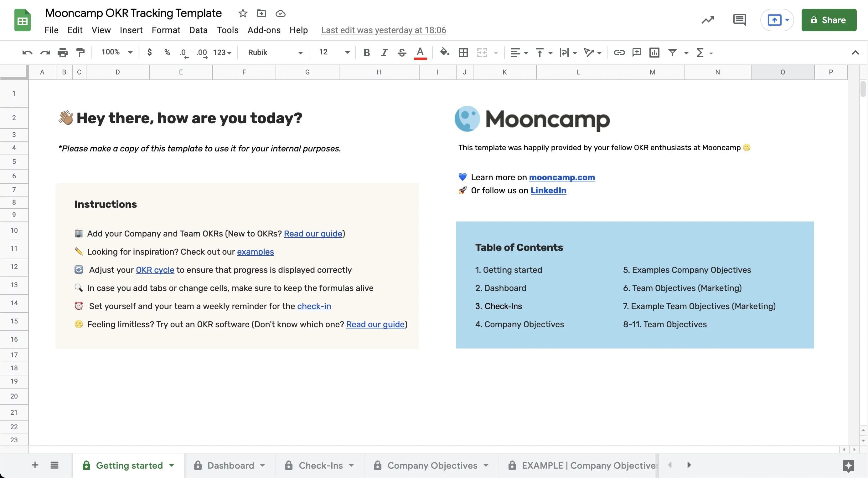This screenshot has height=478, width=868.
Task: Open merge cells options dropdown arrow
Action: click(496, 53)
